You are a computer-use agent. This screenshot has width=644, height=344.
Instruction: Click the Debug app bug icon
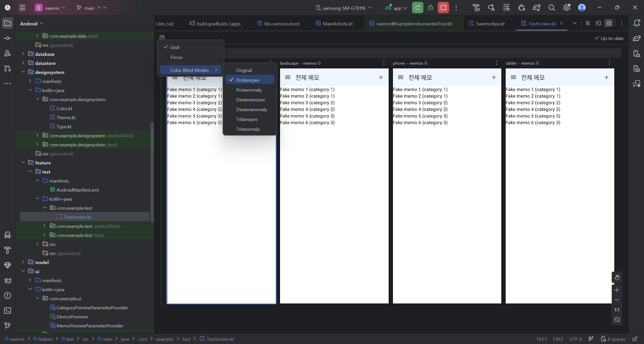point(430,8)
